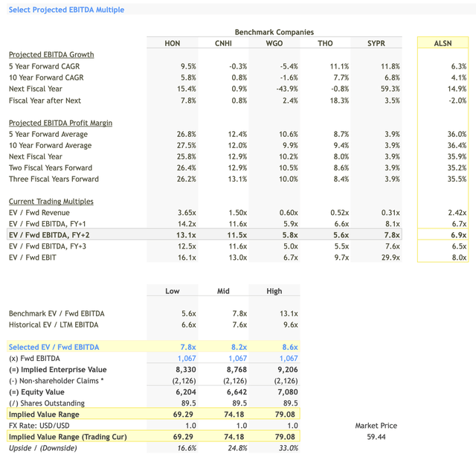
Task: Click the '10 Year Forward CAGR' row label
Action: click(x=46, y=77)
